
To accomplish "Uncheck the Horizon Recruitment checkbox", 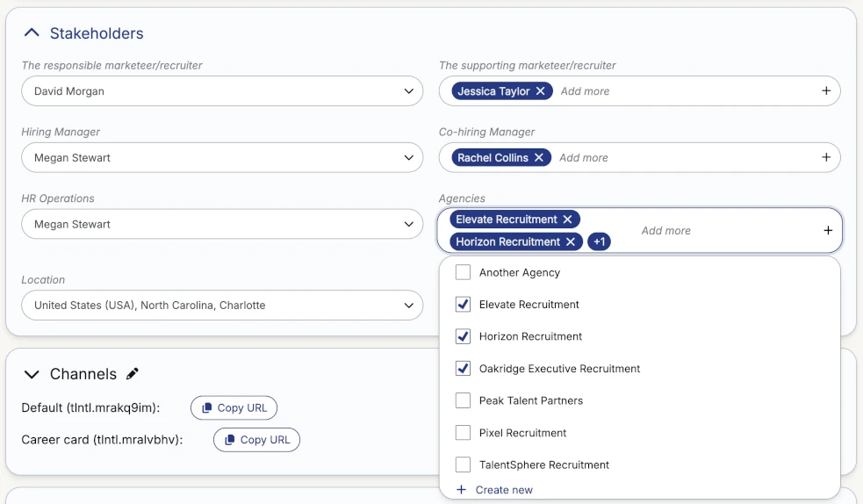I will click(463, 336).
